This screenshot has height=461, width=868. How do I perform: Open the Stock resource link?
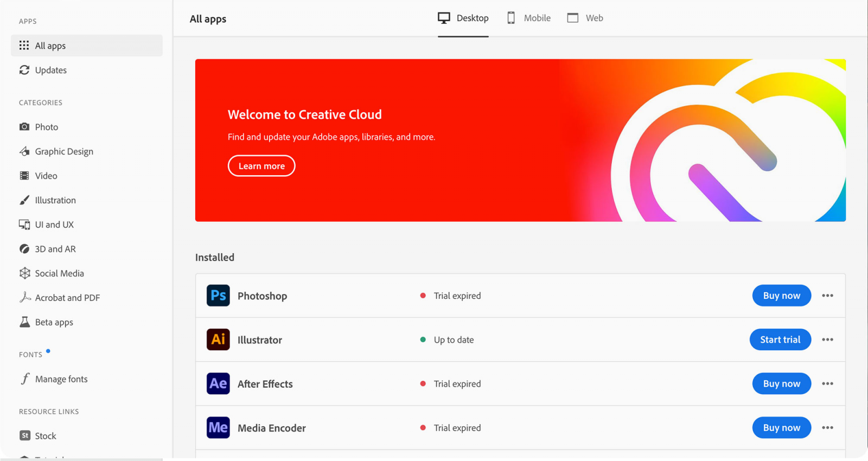click(87, 436)
